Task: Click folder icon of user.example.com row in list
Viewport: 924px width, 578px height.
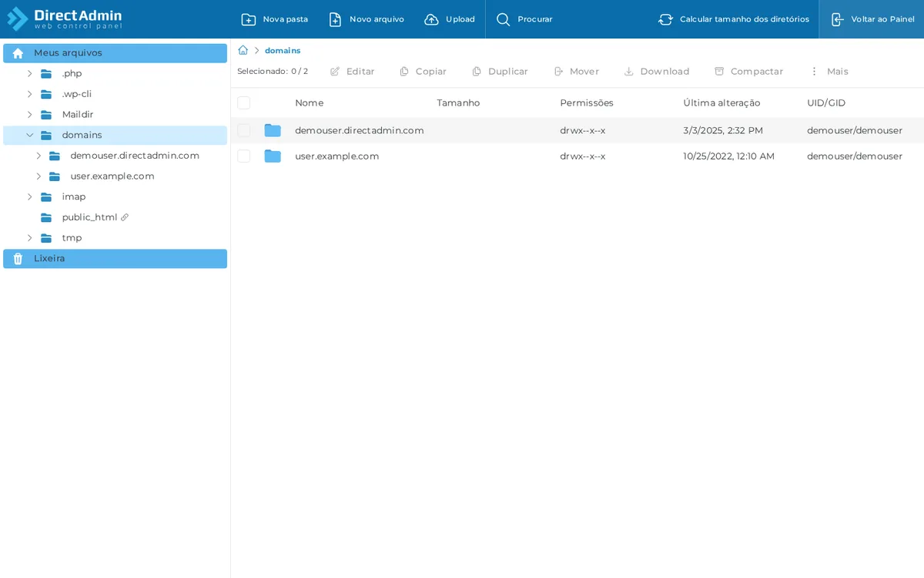Action: pos(273,156)
